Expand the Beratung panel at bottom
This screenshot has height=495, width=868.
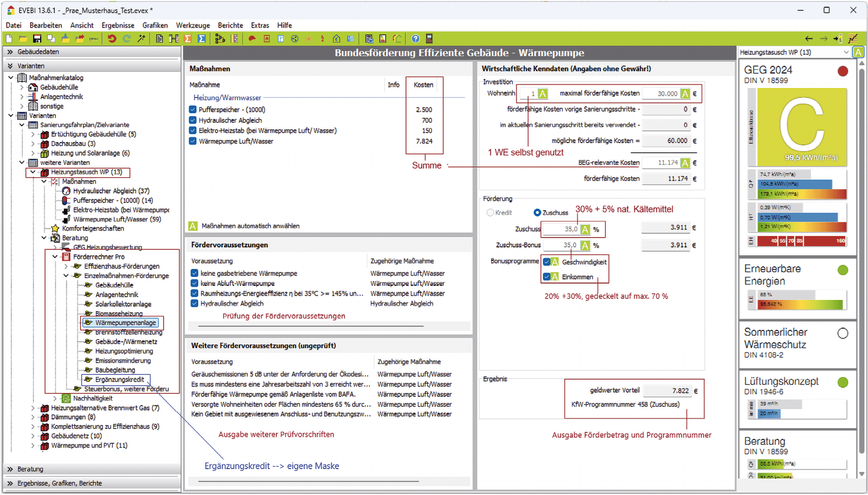92,469
